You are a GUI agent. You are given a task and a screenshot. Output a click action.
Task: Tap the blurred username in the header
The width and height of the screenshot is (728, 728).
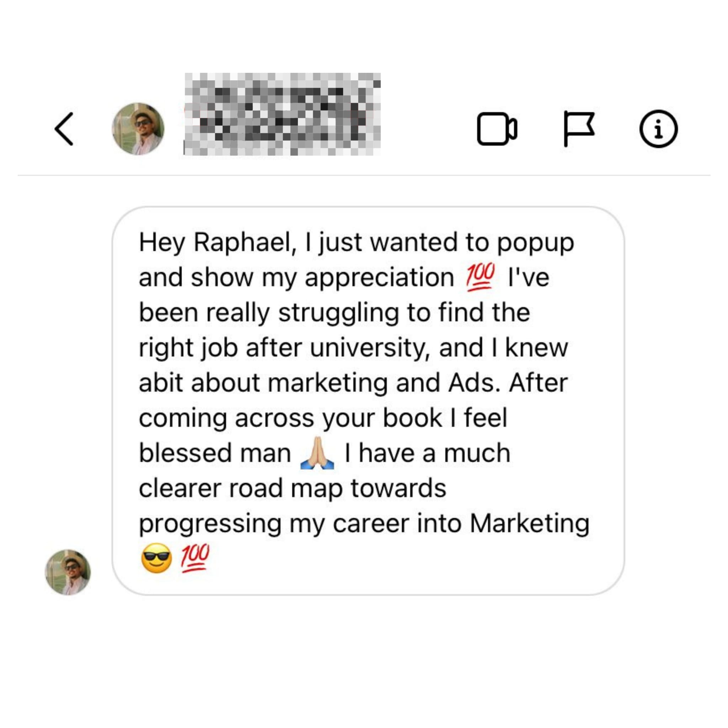(x=282, y=114)
